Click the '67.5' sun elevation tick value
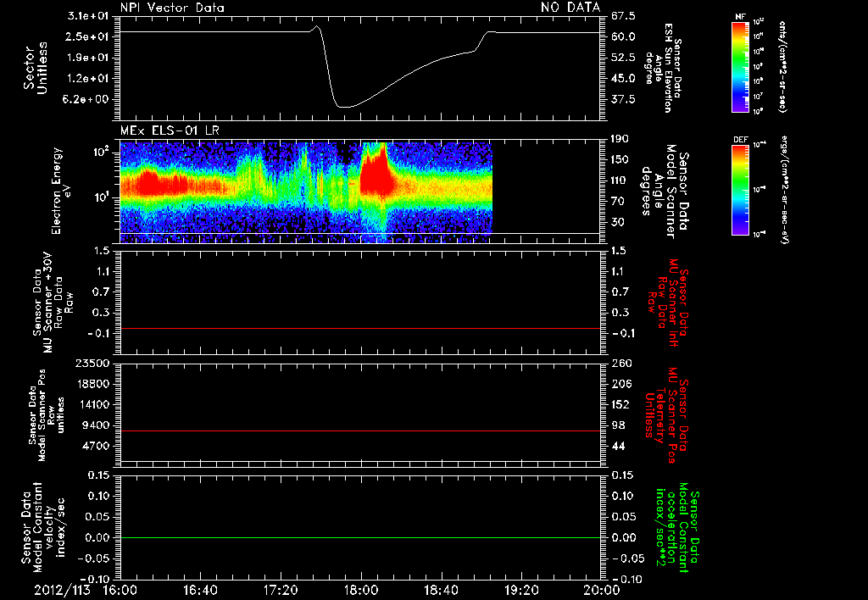Image resolution: width=868 pixels, height=600 pixels. point(623,16)
